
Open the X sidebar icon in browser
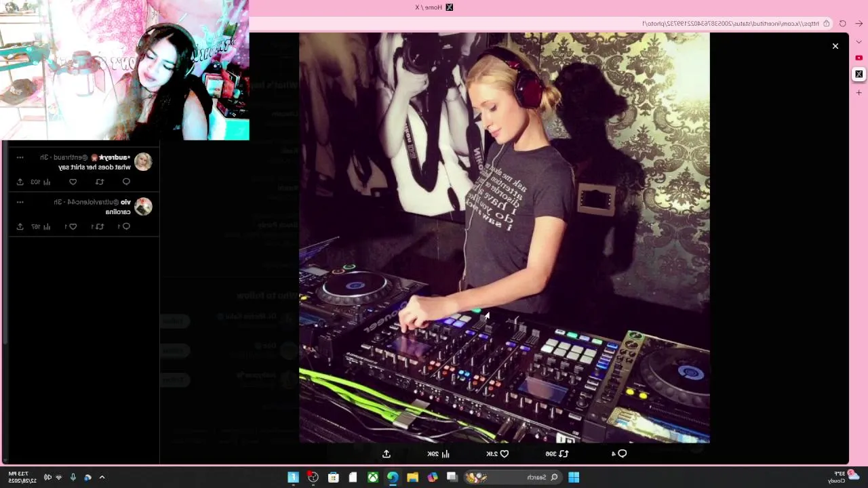pos(859,74)
